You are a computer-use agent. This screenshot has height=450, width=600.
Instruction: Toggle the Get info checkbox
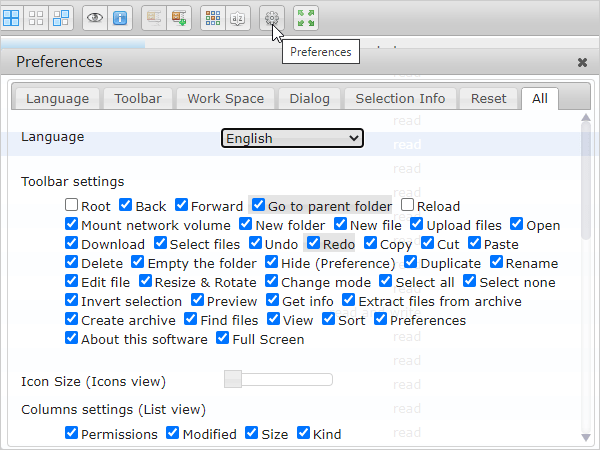272,300
